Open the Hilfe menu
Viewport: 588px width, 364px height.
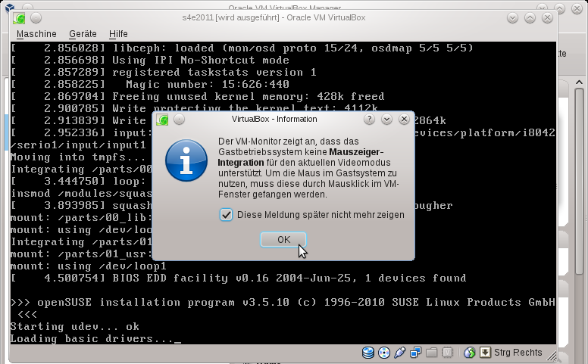(x=118, y=34)
